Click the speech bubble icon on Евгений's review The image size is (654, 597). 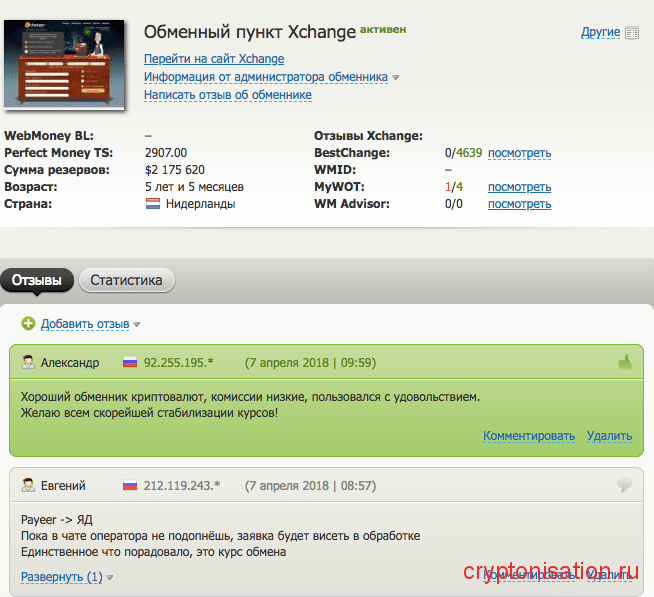point(625,486)
